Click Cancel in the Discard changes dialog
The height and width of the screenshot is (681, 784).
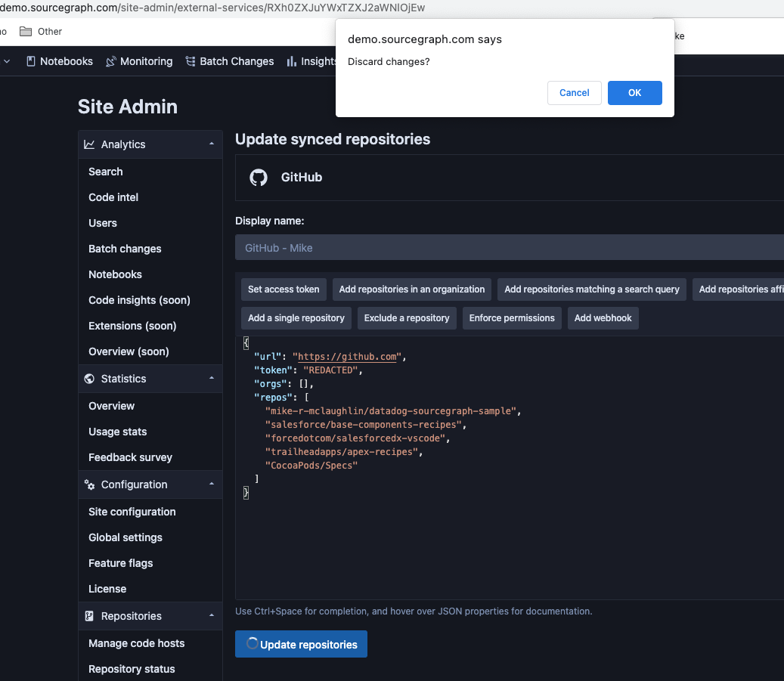click(x=574, y=93)
